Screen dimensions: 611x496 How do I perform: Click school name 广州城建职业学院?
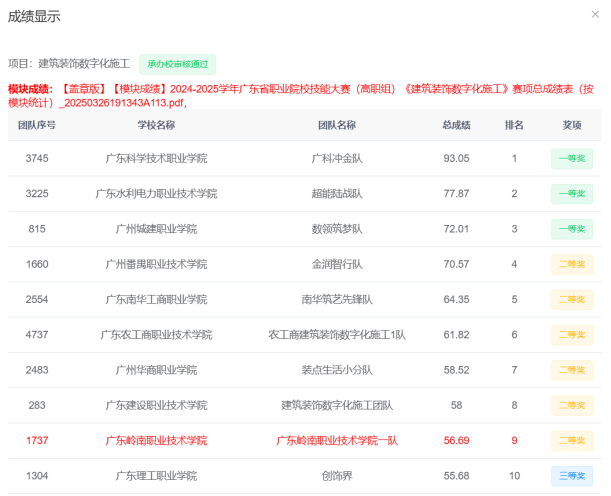click(x=156, y=229)
